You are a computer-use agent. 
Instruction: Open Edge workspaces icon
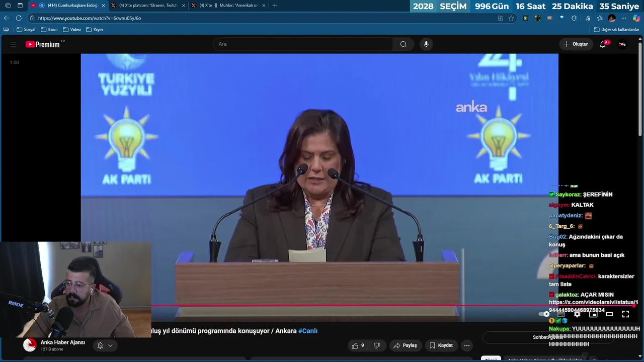click(x=8, y=6)
